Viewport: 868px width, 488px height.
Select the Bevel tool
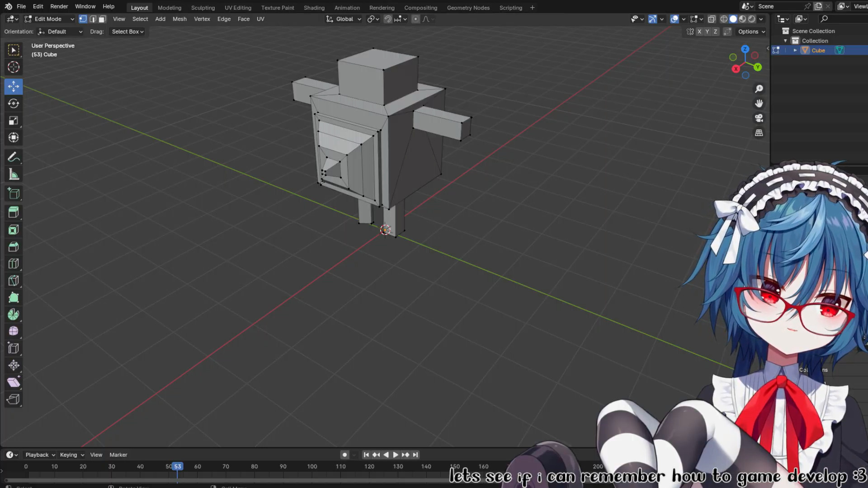14,247
